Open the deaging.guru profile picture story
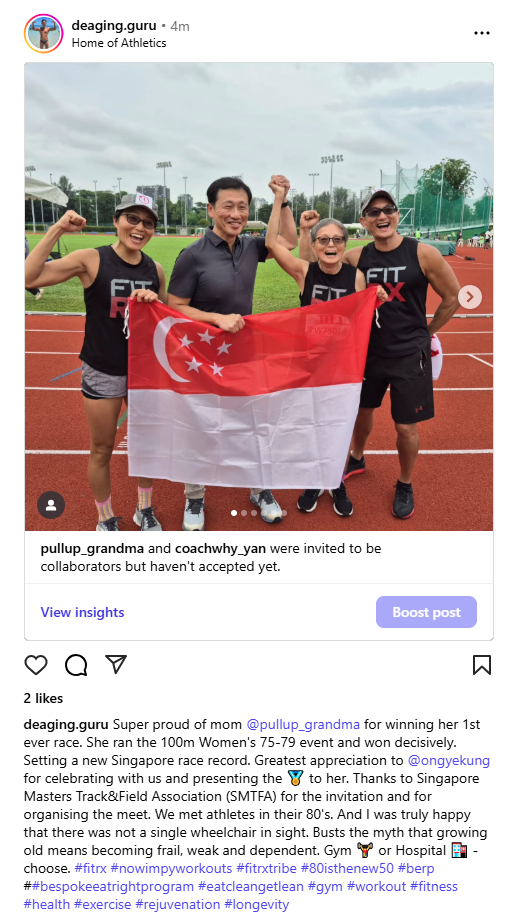The height and width of the screenshot is (919, 520). (x=43, y=33)
